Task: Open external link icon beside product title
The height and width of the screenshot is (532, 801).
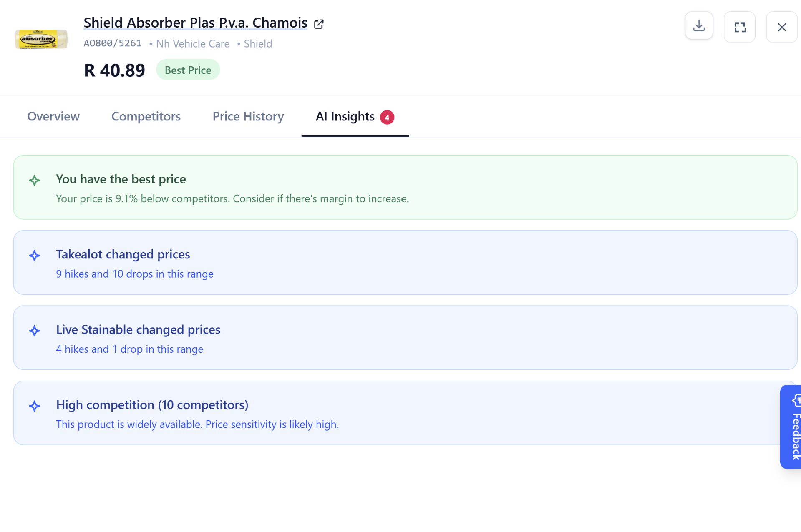Action: pyautogui.click(x=319, y=24)
